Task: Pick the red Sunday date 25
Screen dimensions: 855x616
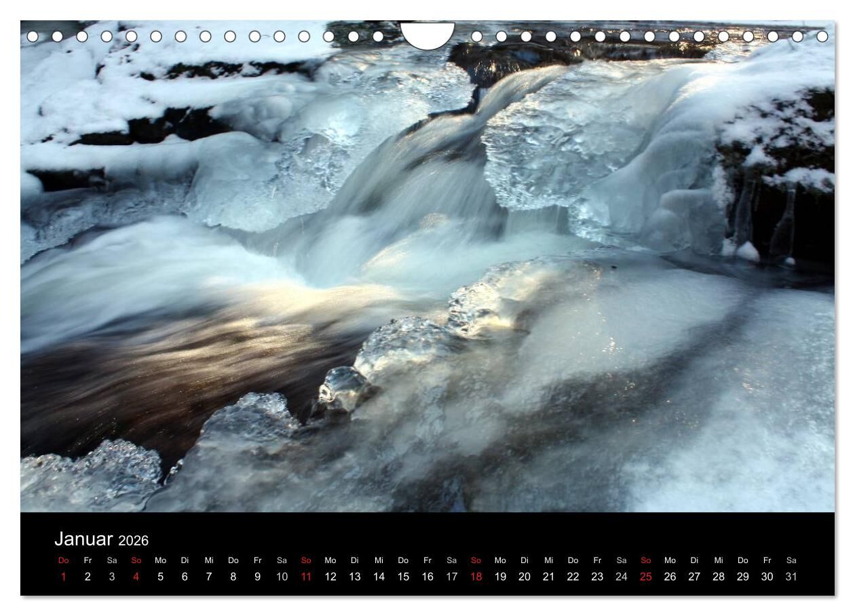Action: [645, 577]
